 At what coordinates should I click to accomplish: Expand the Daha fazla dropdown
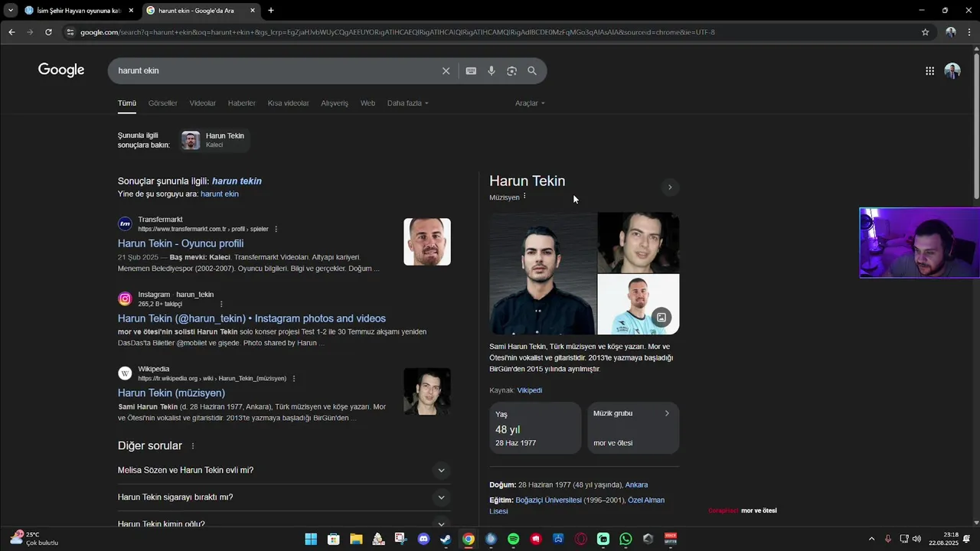tap(407, 103)
